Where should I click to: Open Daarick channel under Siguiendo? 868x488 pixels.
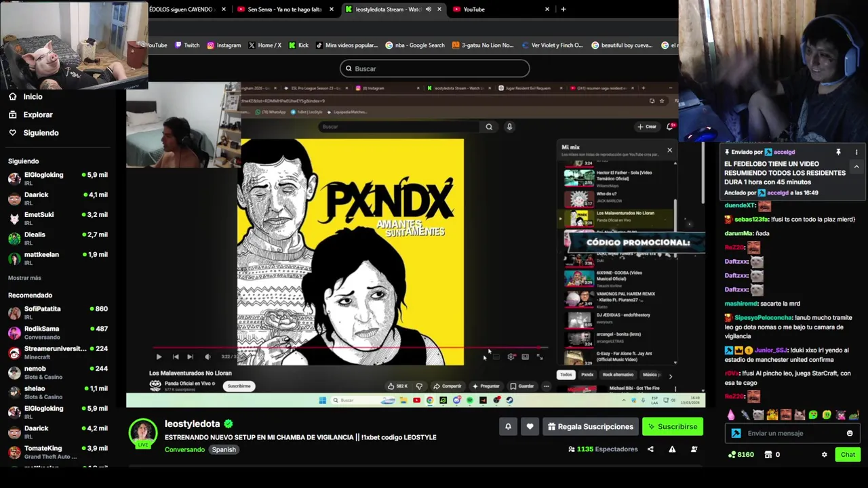pyautogui.click(x=58, y=198)
